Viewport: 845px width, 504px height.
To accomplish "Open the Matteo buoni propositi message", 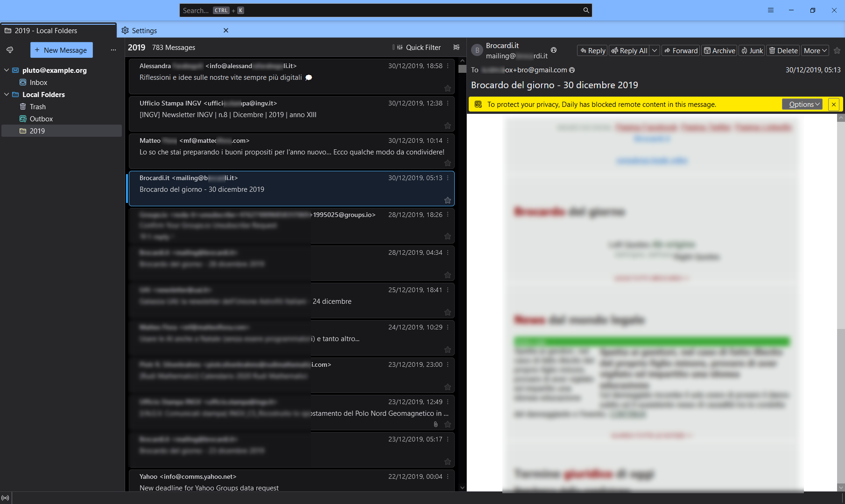I will pyautogui.click(x=291, y=151).
